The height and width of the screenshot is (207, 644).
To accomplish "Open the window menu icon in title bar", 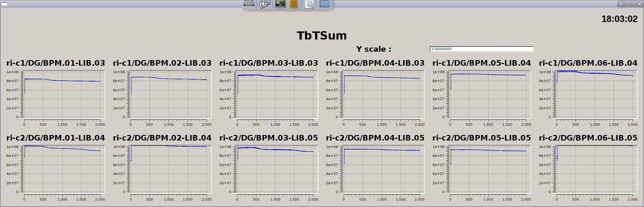I will [4, 4].
